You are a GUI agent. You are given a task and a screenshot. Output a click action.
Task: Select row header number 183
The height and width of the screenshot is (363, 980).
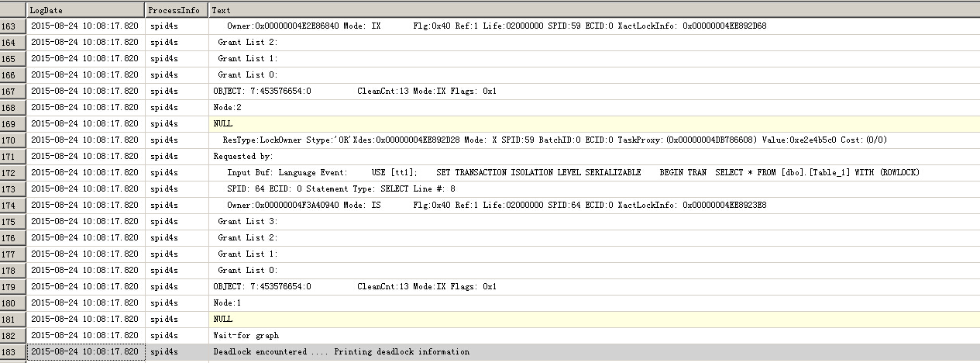pos(13,351)
